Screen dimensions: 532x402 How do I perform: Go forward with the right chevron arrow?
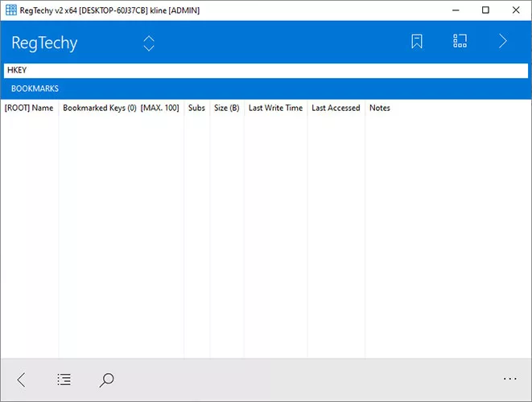pos(503,41)
